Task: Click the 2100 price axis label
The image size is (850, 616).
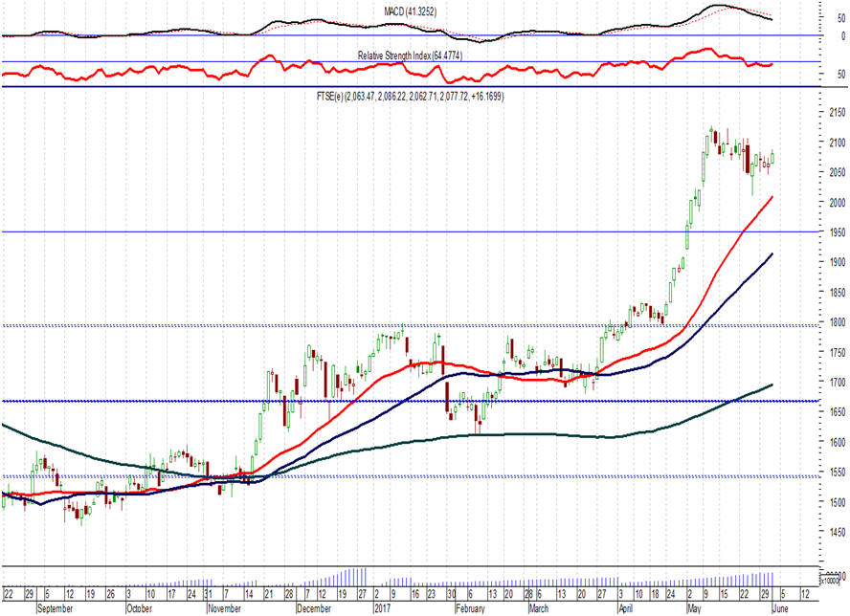Action: [837, 143]
